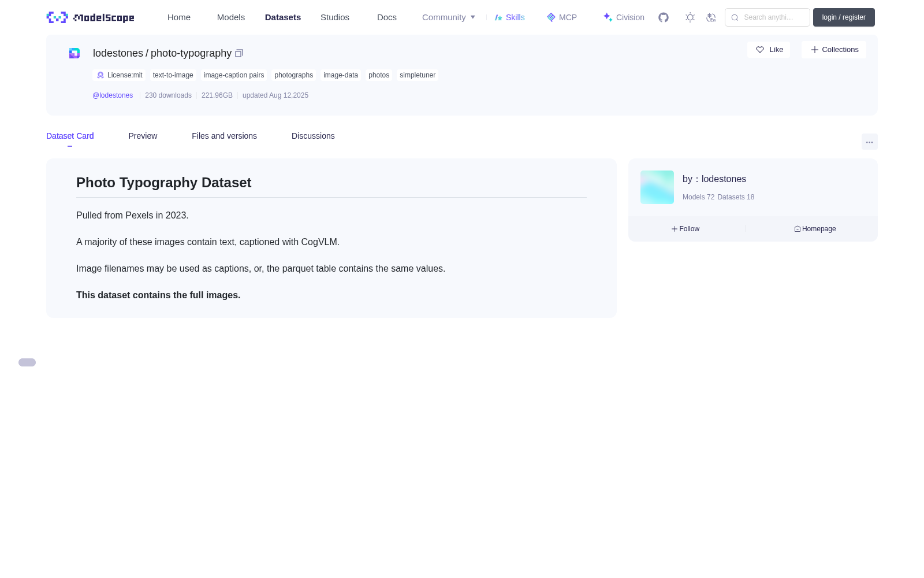Screen dimensions: 924x578
Task: Click 'Datasets 18' author stat
Action: click(736, 197)
